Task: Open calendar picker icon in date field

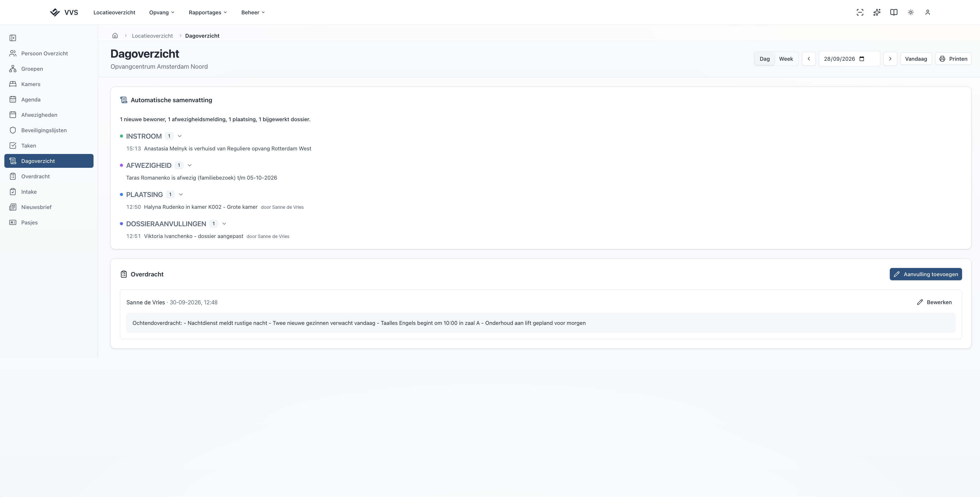Action: click(x=862, y=59)
